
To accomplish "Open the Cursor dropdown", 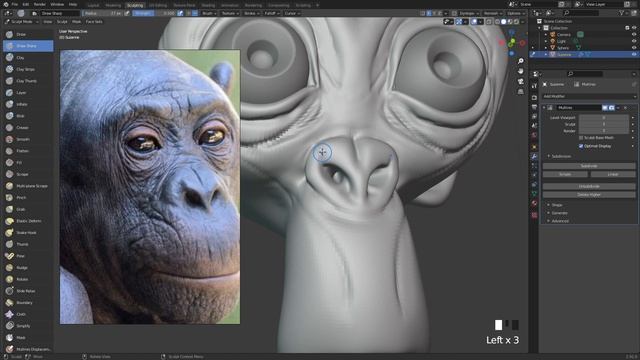I will [292, 13].
